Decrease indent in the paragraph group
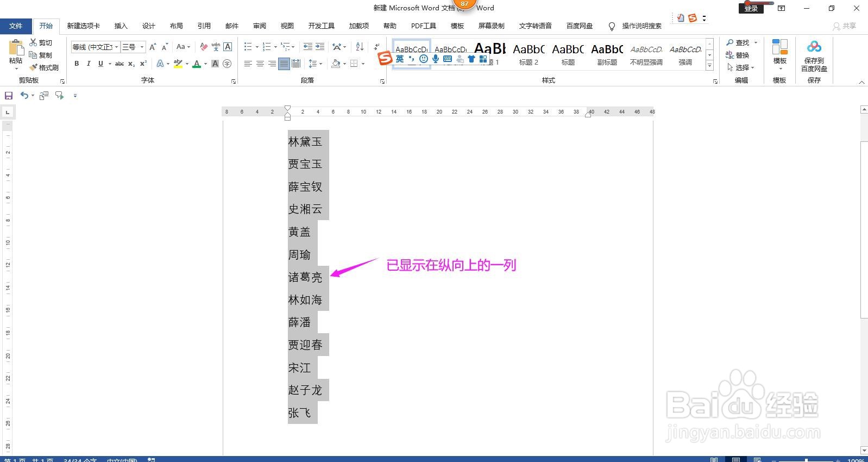The width and height of the screenshot is (868, 462). coord(307,47)
